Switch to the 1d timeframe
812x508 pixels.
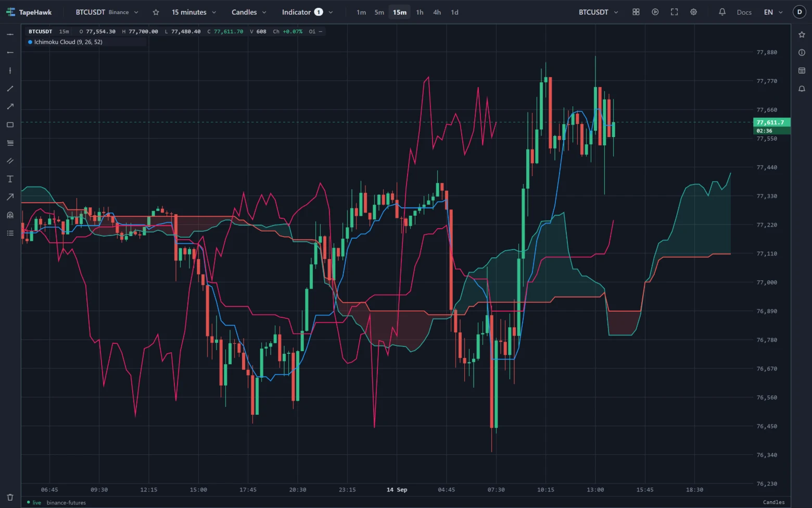(x=455, y=12)
